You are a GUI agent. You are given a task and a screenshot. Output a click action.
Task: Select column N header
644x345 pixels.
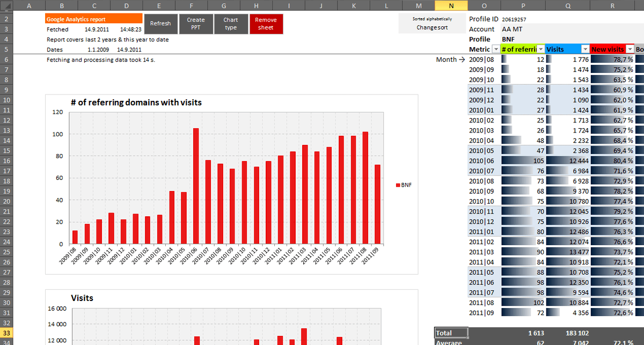point(451,5)
